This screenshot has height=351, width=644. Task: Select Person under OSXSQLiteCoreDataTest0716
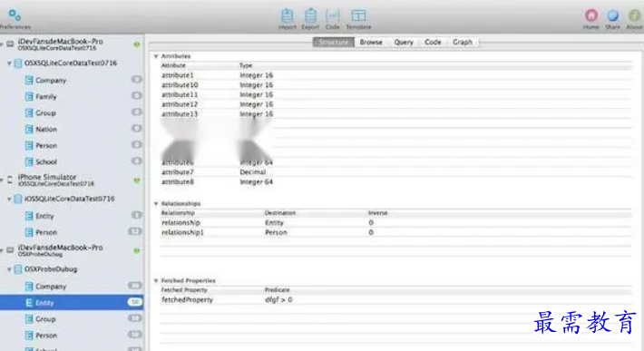(x=72, y=145)
